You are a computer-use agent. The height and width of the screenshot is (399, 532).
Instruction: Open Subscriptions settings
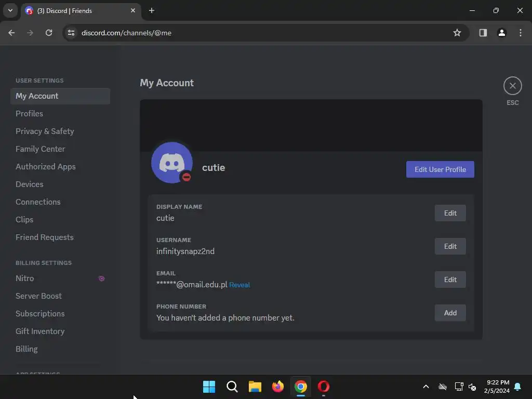60,313
